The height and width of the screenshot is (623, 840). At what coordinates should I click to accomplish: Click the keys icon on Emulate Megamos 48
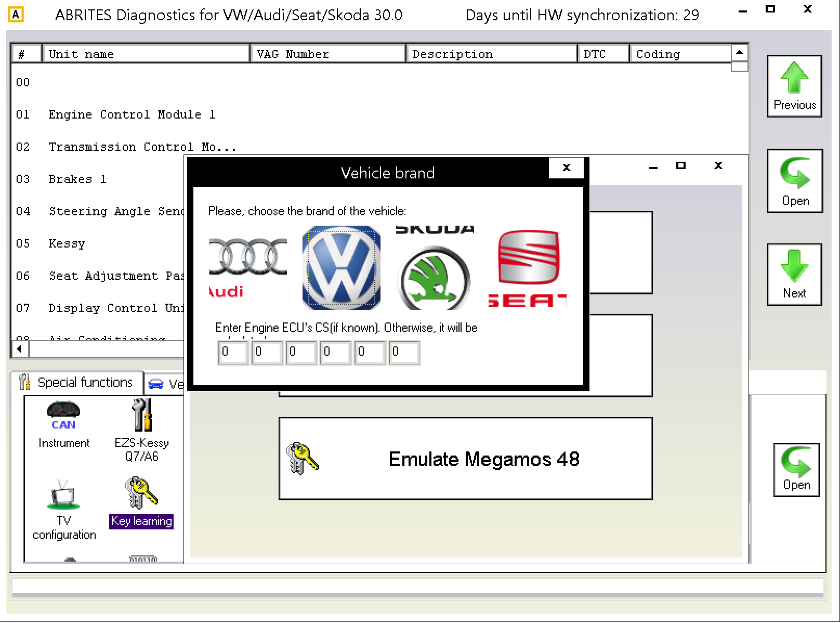(x=303, y=459)
